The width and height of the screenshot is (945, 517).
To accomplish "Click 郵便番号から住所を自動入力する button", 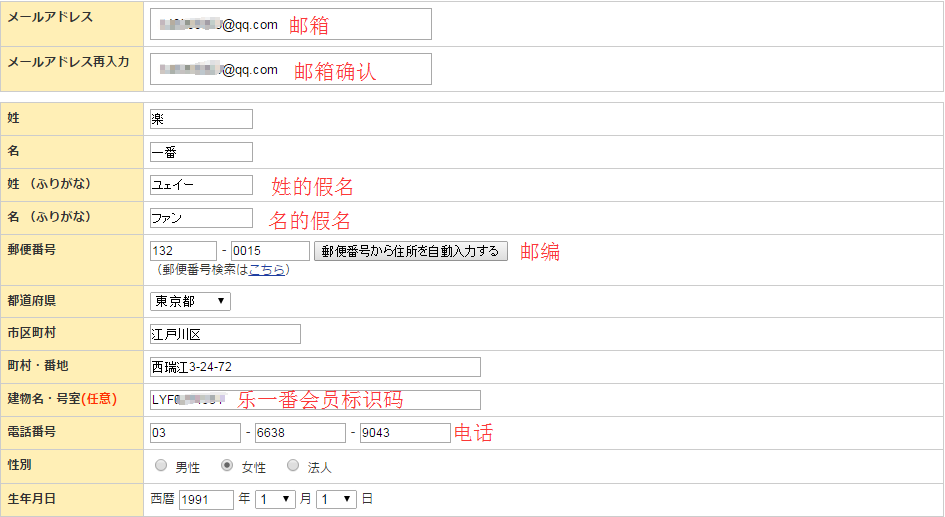I will 410,251.
